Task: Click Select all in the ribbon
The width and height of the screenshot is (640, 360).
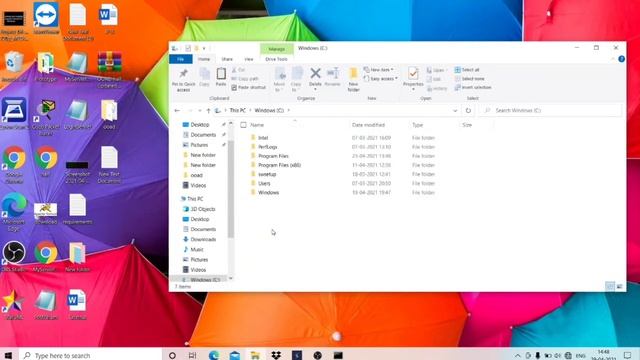Action: [x=467, y=70]
